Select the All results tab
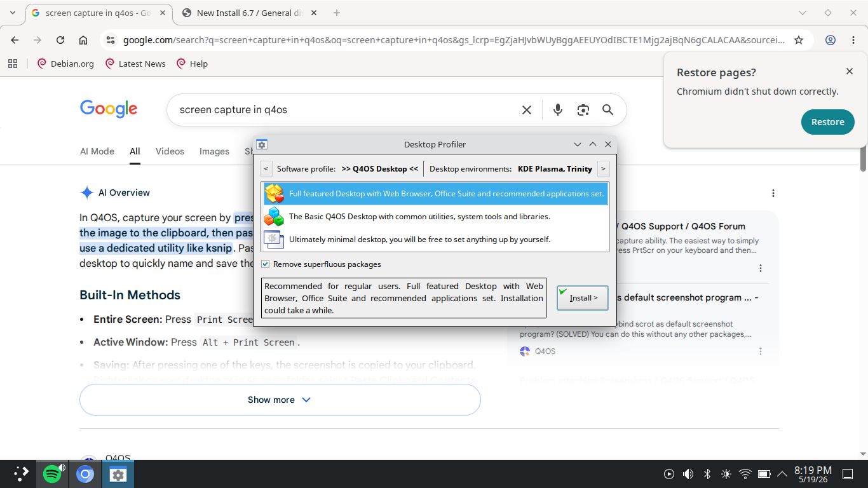Image resolution: width=868 pixels, height=488 pixels. [x=135, y=151]
